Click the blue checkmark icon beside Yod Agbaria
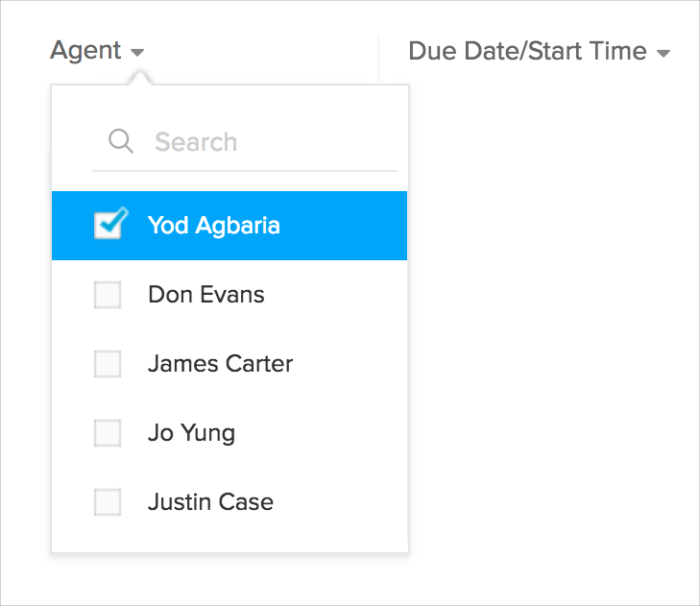The image size is (700, 606). [110, 224]
